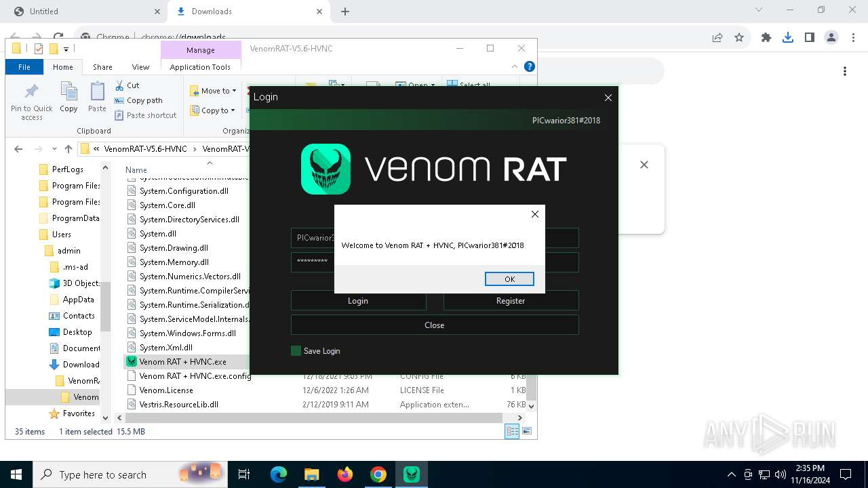Image resolution: width=868 pixels, height=488 pixels.
Task: Click Explorer Back navigation arrow
Action: coord(18,149)
